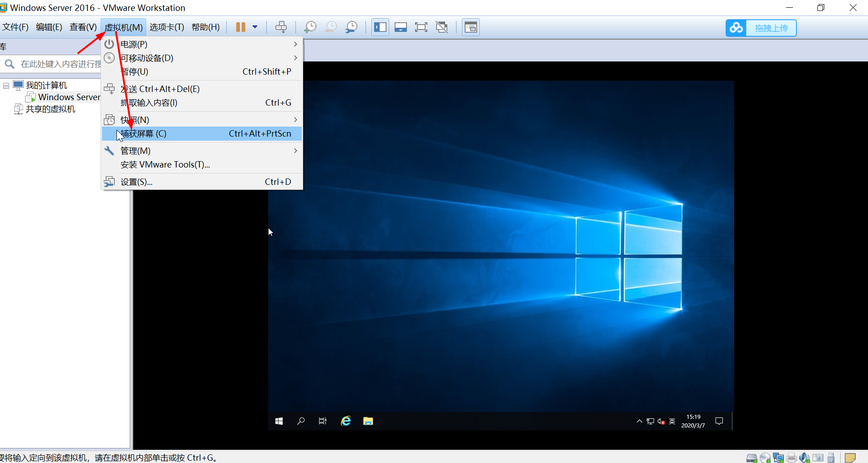Close the open 虚拟机(M) menu
868x463 pixels.
[123, 27]
